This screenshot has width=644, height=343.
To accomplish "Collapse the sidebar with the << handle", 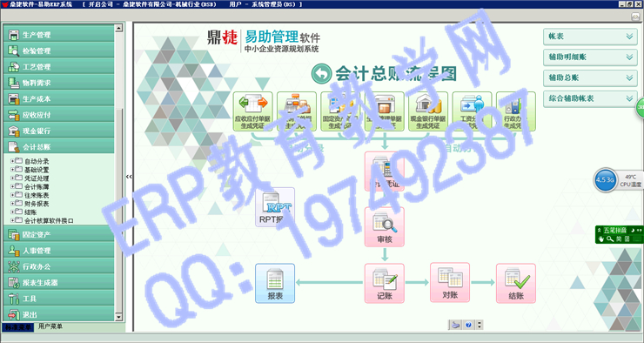I will 129,176.
